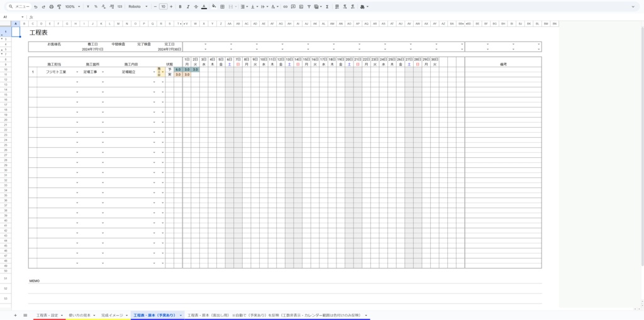Increase font size with plus button

171,6
